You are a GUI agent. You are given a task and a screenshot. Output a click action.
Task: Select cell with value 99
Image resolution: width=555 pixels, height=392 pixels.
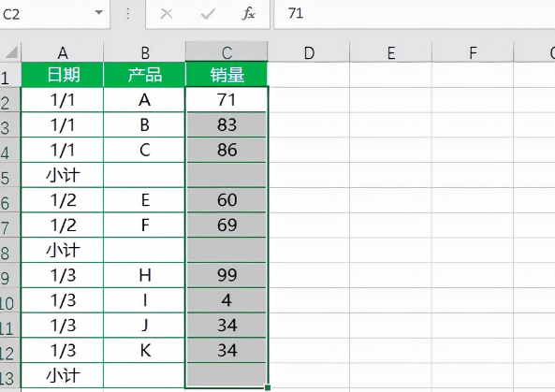(226, 275)
